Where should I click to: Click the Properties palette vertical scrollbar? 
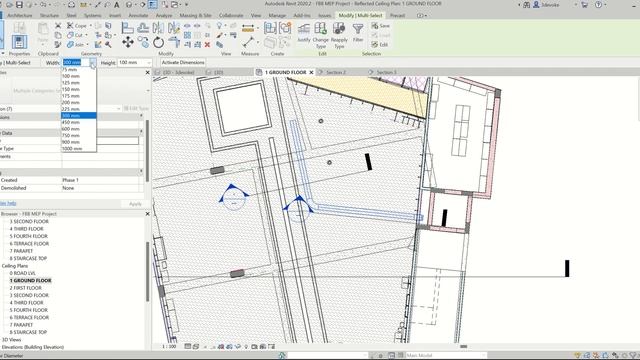[147, 151]
